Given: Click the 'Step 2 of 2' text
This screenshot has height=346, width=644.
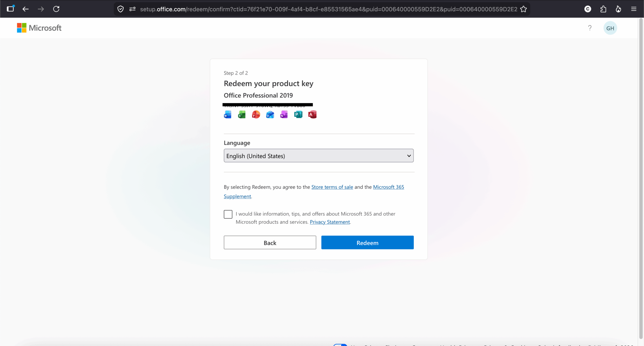Looking at the screenshot, I should [236, 73].
